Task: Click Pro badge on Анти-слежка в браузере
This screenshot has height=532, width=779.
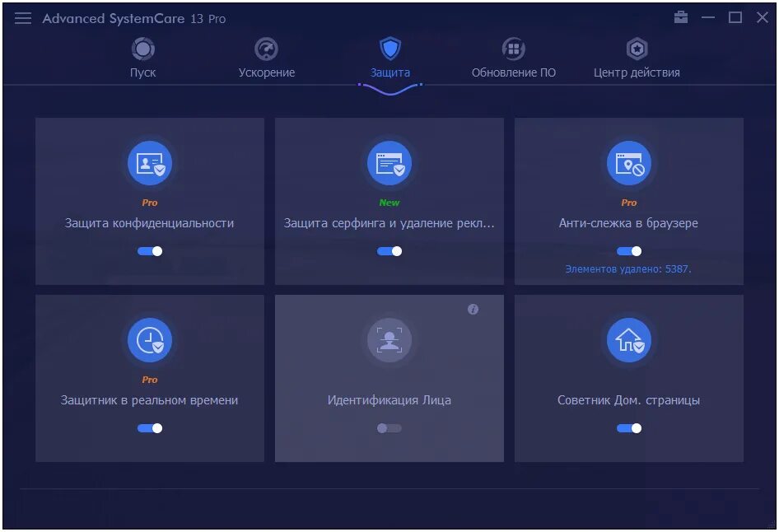Action: click(x=629, y=203)
